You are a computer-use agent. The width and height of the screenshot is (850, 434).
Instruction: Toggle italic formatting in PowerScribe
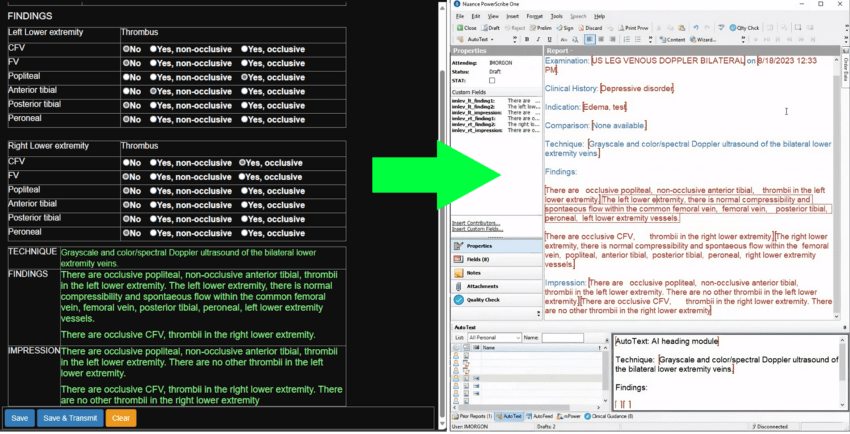[x=538, y=40]
